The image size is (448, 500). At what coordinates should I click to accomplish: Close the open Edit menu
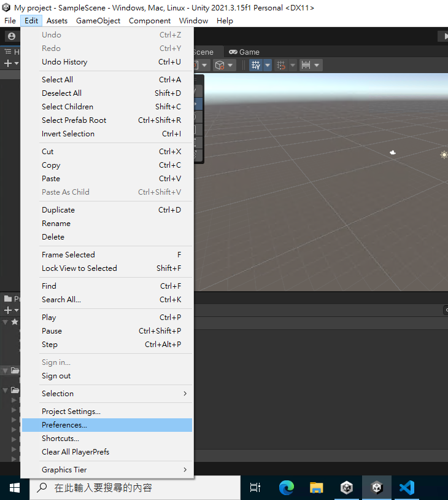coord(31,21)
